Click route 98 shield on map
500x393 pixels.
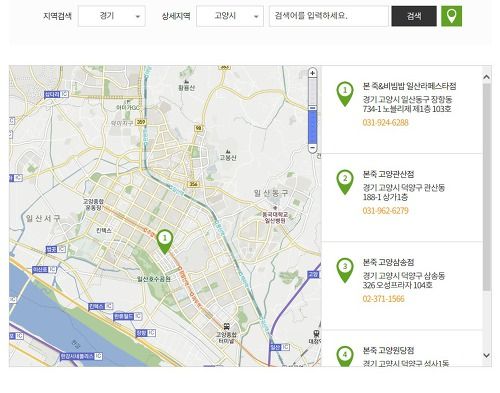(x=198, y=128)
